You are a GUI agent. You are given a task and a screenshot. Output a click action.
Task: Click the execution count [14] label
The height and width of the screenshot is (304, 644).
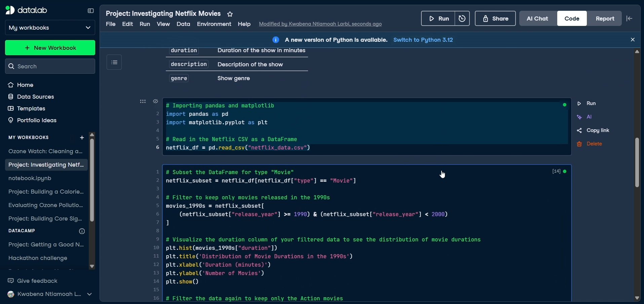point(557,171)
